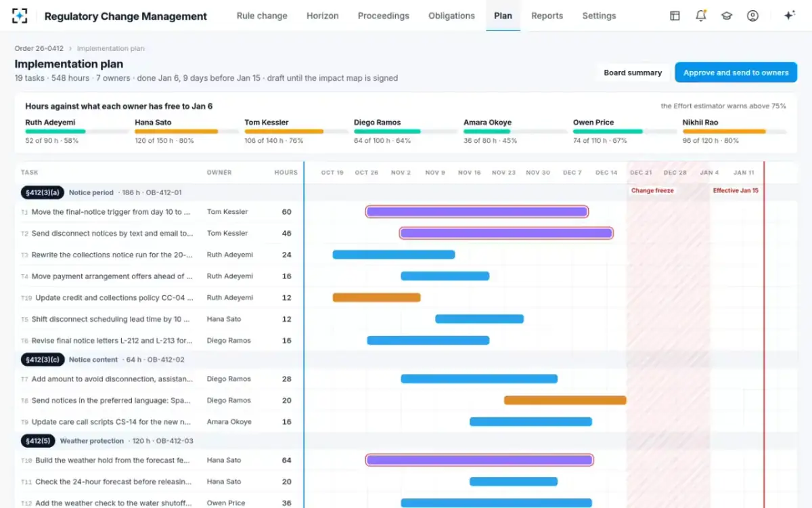This screenshot has width=812, height=508.
Task: Follow the Order 26-0412 breadcrumb link
Action: pos(39,49)
